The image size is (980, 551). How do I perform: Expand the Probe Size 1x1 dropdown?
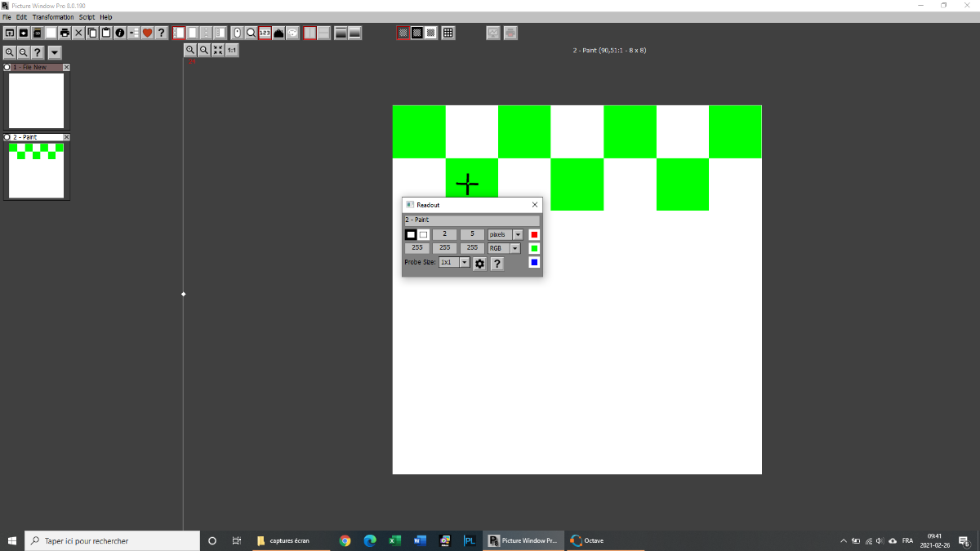465,263
